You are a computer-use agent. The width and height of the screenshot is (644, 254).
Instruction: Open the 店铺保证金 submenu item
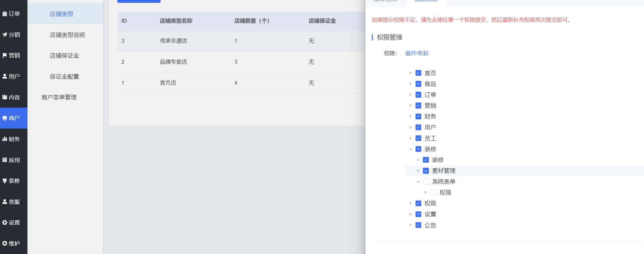click(x=64, y=56)
